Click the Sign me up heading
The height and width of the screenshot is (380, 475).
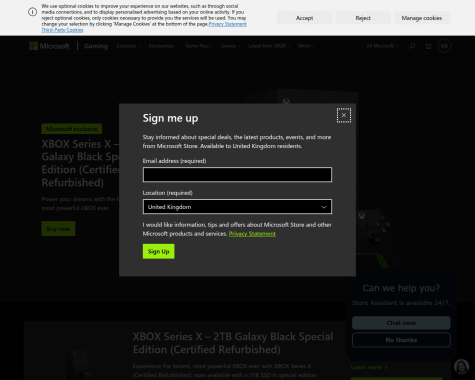point(170,118)
